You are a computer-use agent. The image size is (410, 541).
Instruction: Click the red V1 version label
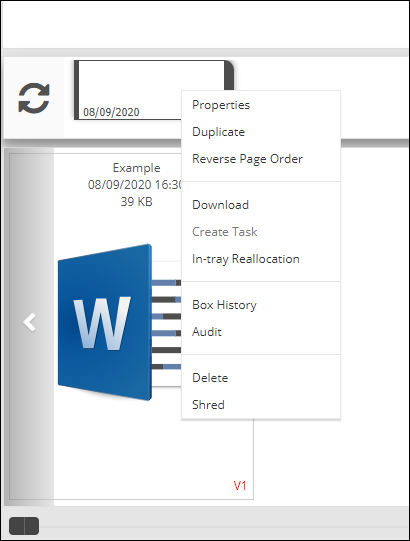pos(240,485)
